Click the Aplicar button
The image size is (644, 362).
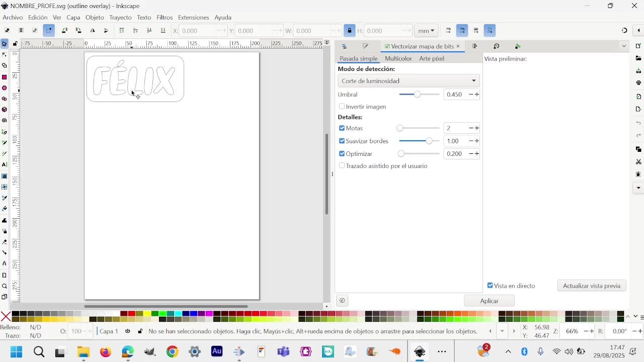pos(489,301)
